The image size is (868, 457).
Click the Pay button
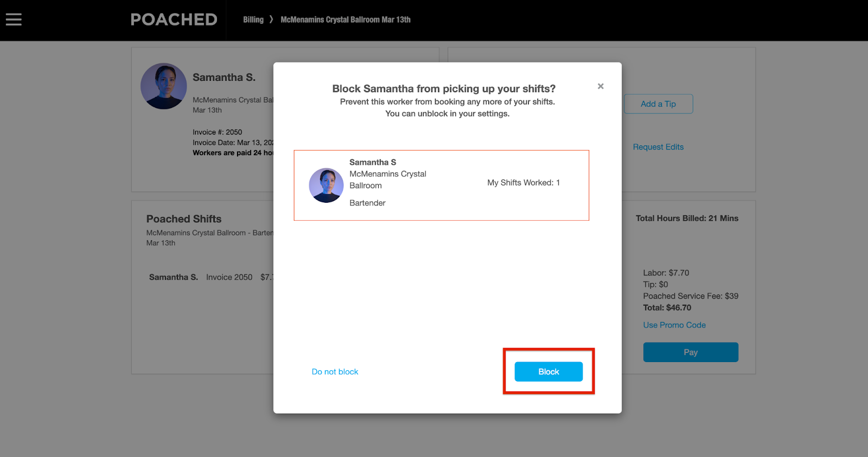tap(691, 352)
